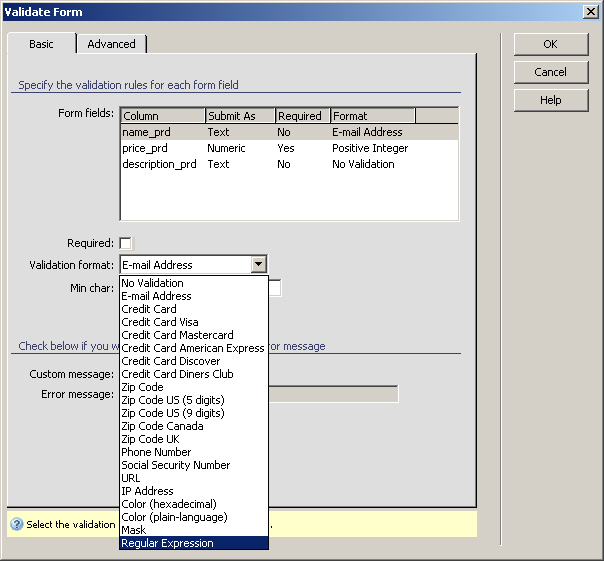604x561 pixels.
Task: Open Help for the dialog
Action: coord(550,100)
